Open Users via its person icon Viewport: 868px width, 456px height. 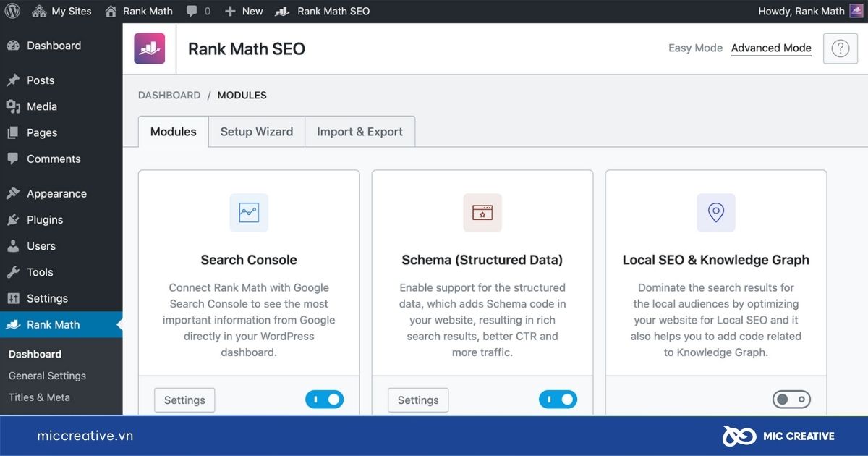point(13,245)
